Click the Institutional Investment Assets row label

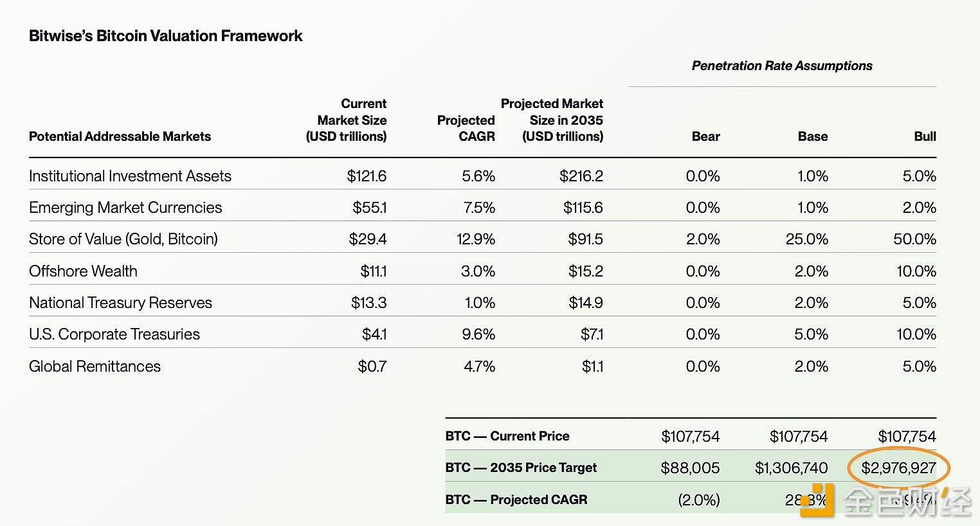[130, 176]
